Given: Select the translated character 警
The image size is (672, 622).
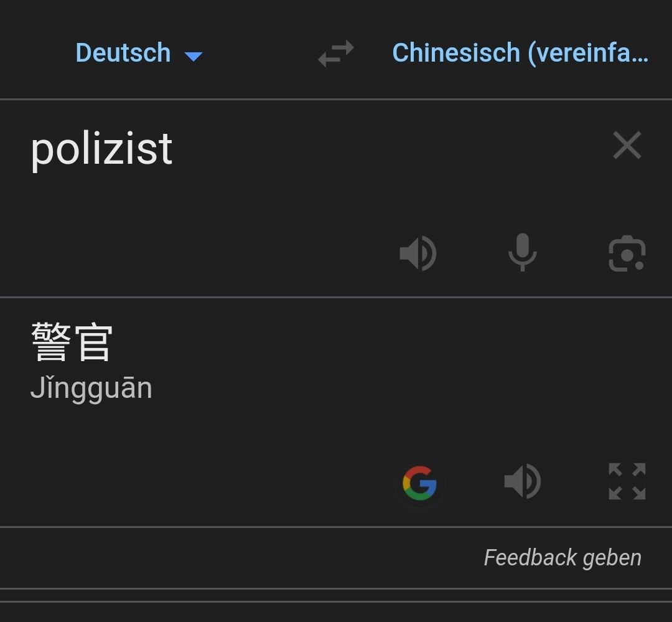Looking at the screenshot, I should tap(50, 342).
